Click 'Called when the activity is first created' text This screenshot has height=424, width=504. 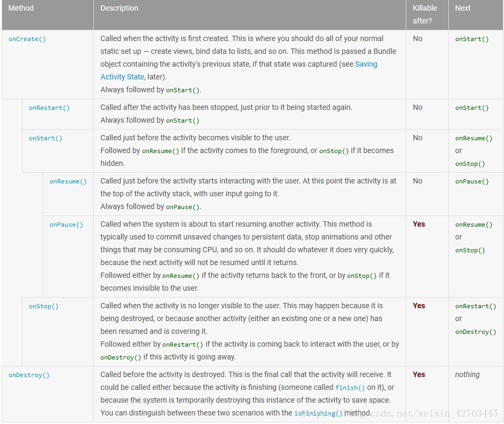click(165, 38)
